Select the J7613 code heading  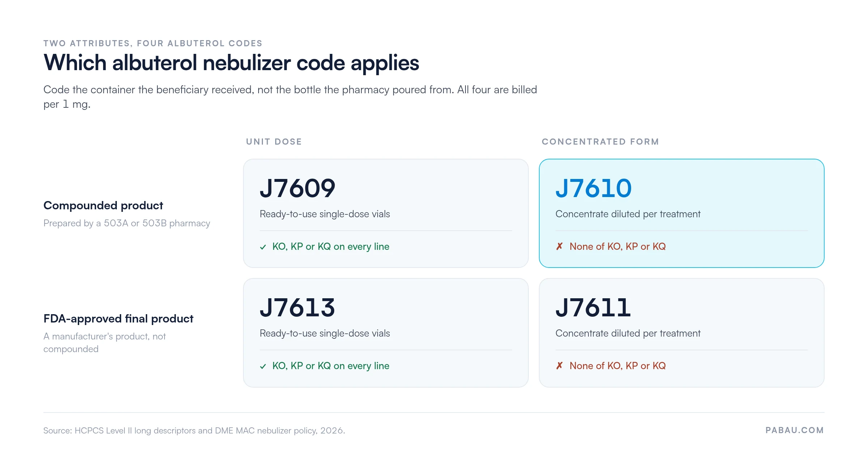[297, 308]
